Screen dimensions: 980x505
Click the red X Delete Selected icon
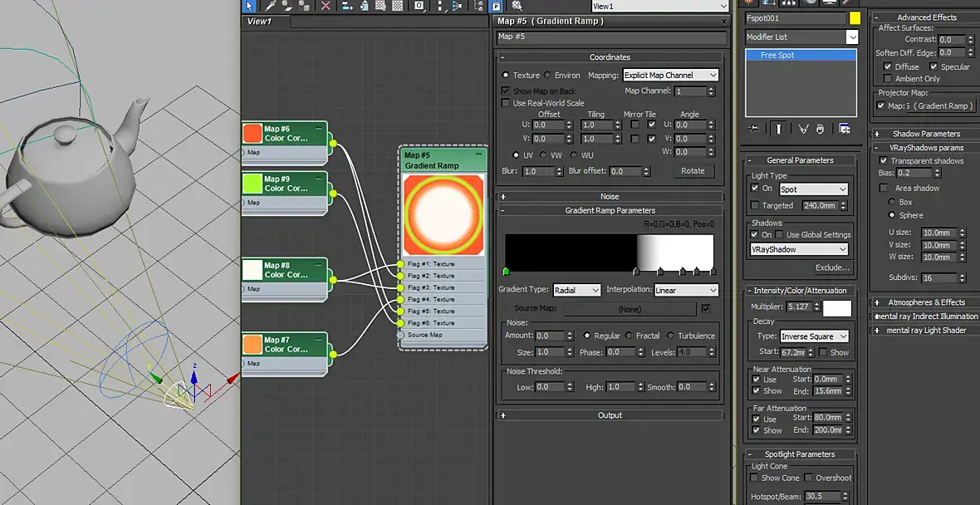tap(326, 6)
